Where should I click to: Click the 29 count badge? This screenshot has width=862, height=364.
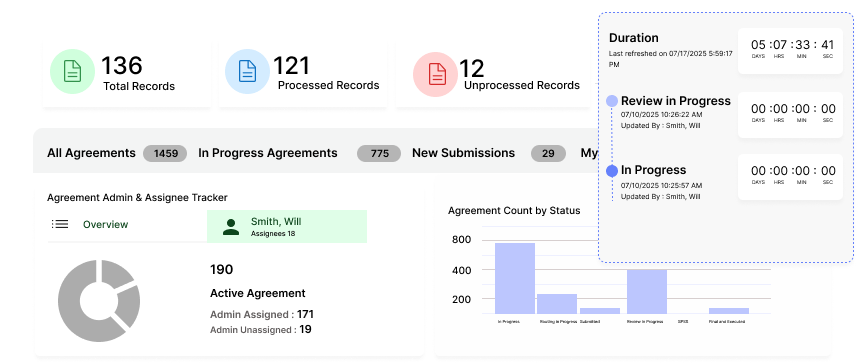click(548, 153)
